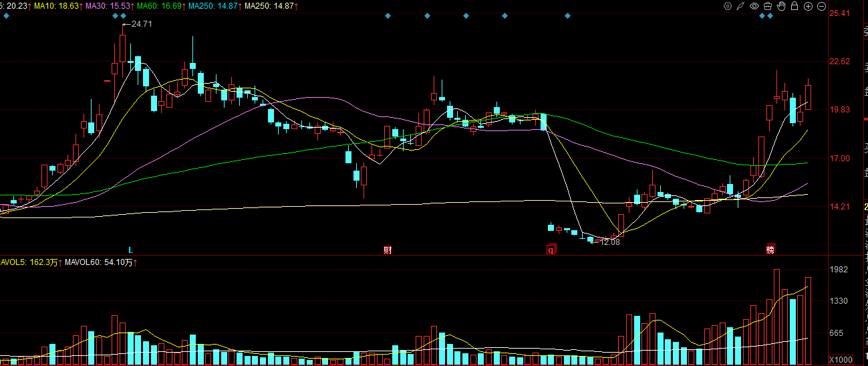The width and height of the screenshot is (868, 366).
Task: Toggle the eye visibility icon in toolbar
Action: pos(754,6)
